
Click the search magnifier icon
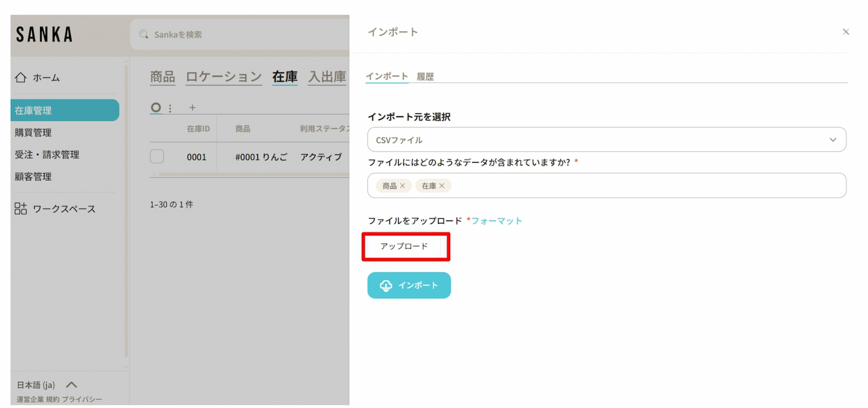tap(144, 35)
